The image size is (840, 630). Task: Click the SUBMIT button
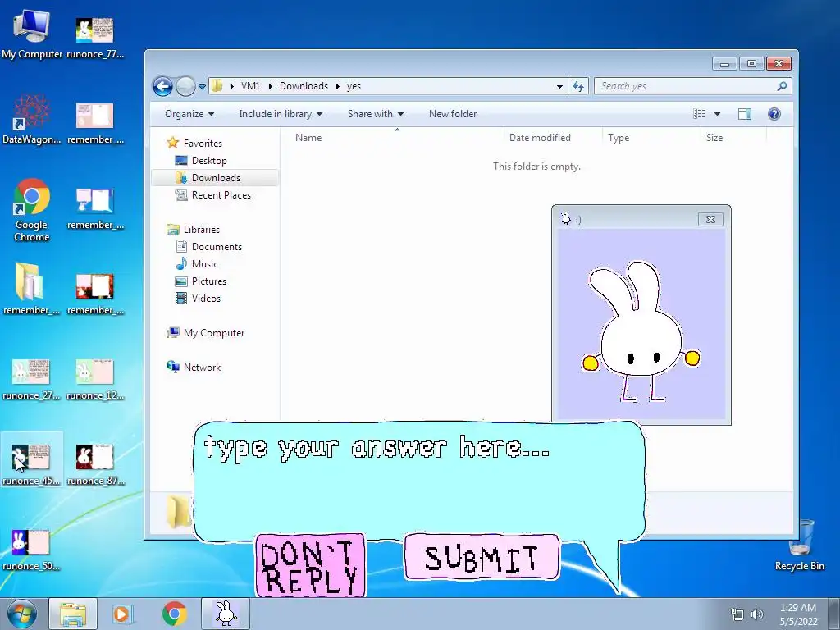tap(482, 557)
